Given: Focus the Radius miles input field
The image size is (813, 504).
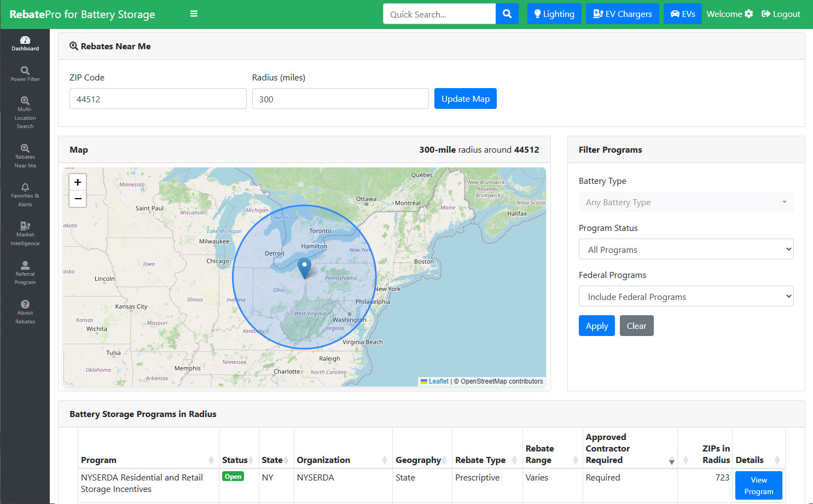Looking at the screenshot, I should pyautogui.click(x=340, y=99).
